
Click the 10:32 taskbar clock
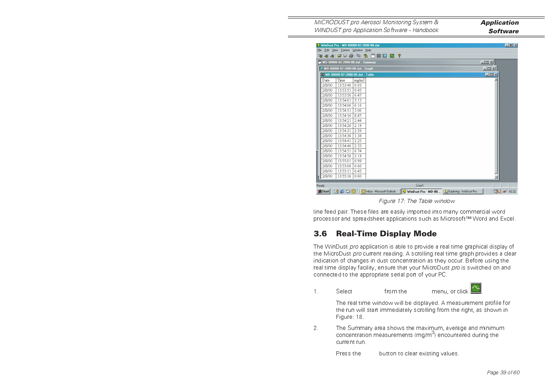coord(512,191)
